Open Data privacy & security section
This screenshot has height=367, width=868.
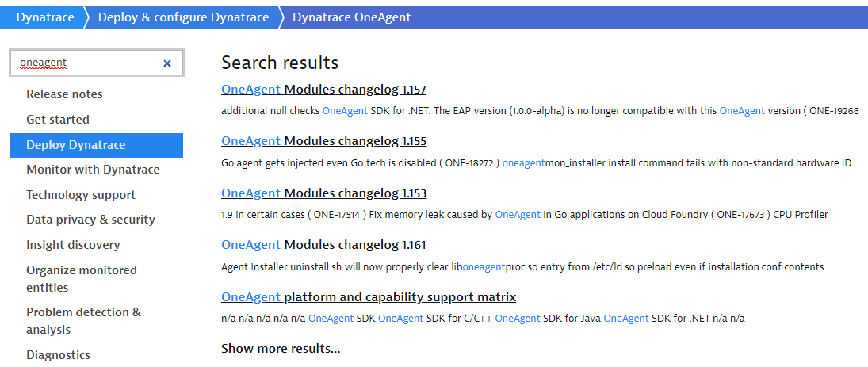[90, 220]
